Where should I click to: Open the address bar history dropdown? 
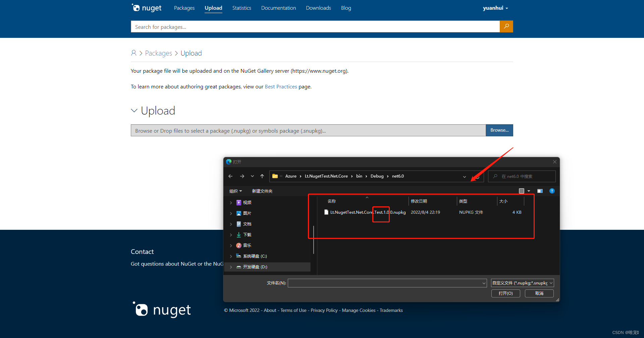click(465, 177)
